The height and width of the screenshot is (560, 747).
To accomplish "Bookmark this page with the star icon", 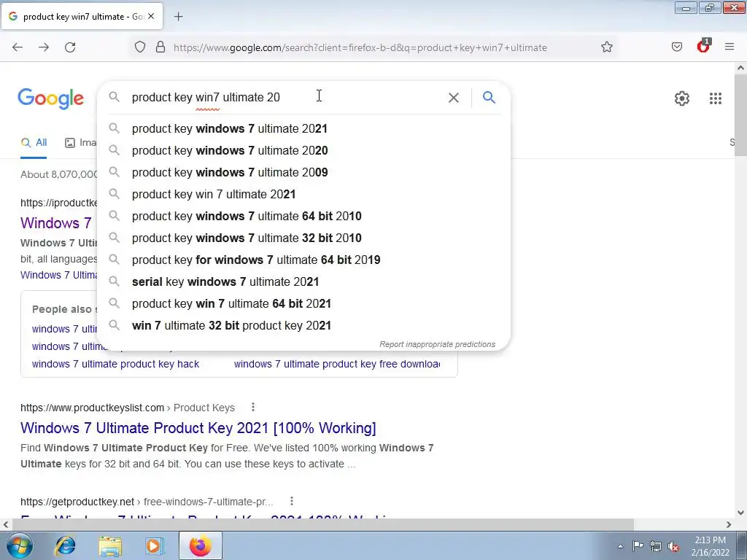I will click(606, 47).
